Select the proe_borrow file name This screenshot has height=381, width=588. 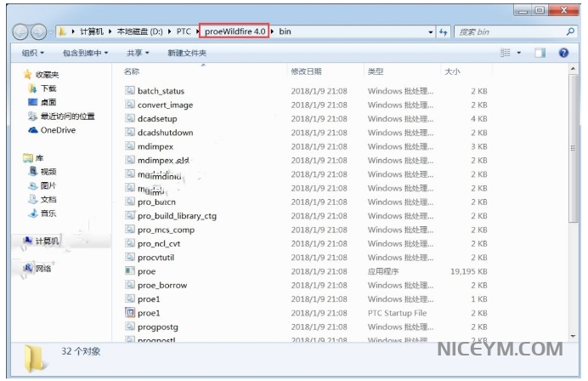pyautogui.click(x=162, y=285)
